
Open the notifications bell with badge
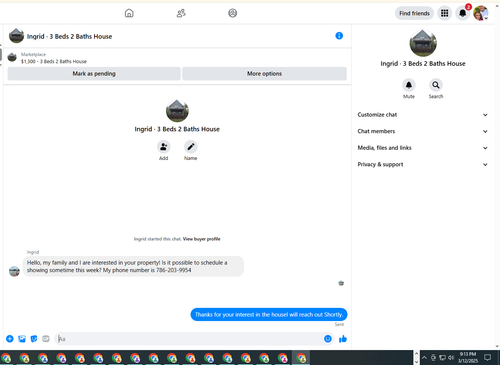[x=463, y=13]
